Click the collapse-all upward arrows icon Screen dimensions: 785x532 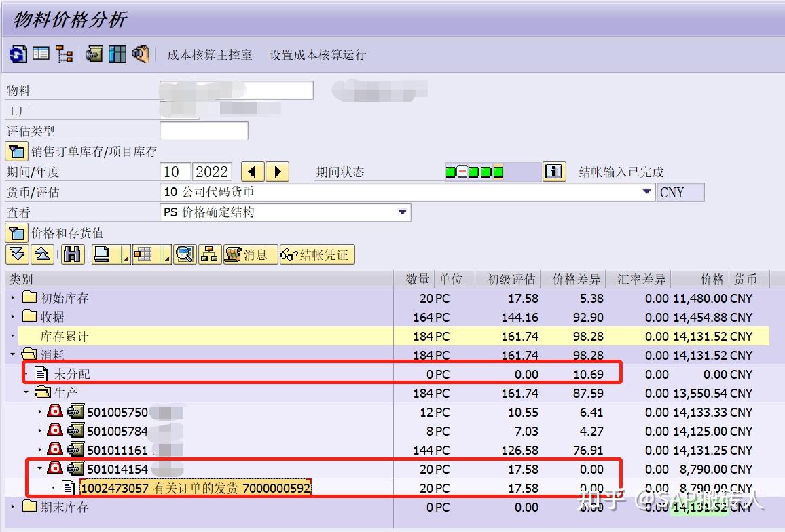41,255
